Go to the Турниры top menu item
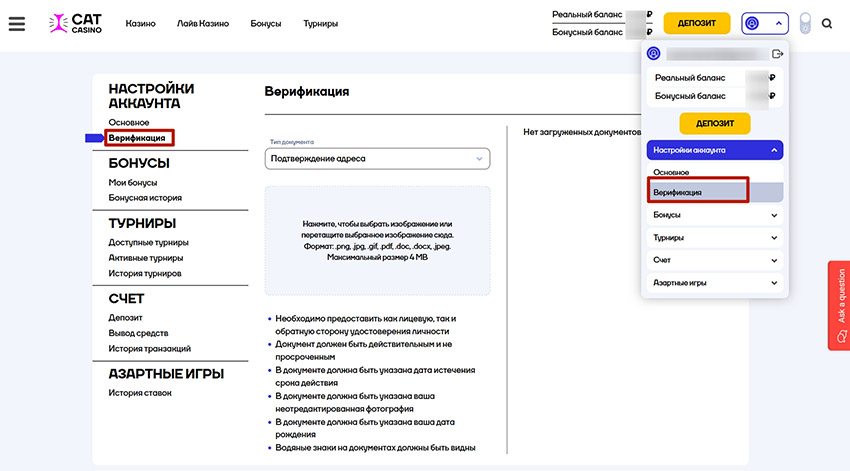Screen dimensions: 850x471 [x=320, y=23]
